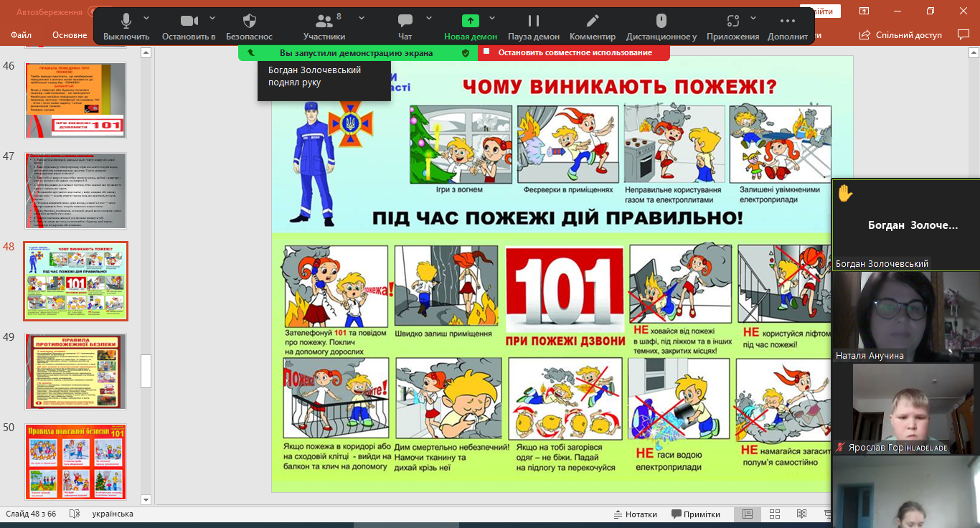The width and height of the screenshot is (980, 528).
Task: Mute microphone with the Выключить button
Action: pyautogui.click(x=126, y=27)
